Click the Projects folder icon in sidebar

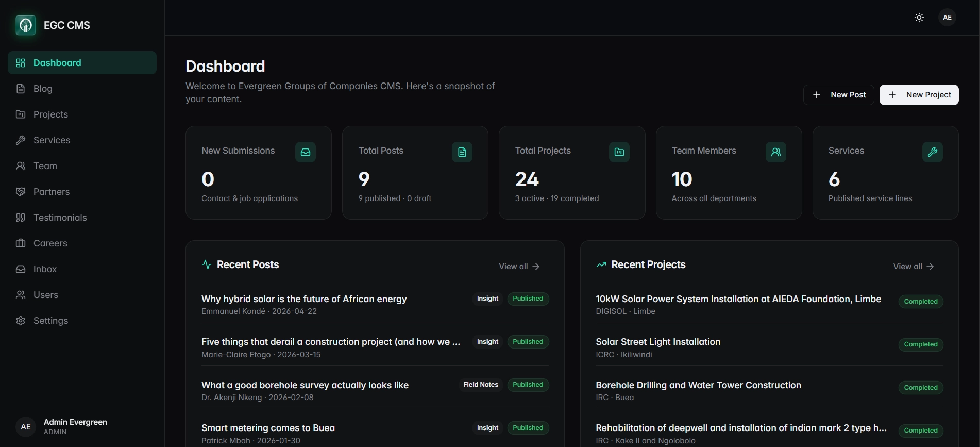pyautogui.click(x=21, y=114)
